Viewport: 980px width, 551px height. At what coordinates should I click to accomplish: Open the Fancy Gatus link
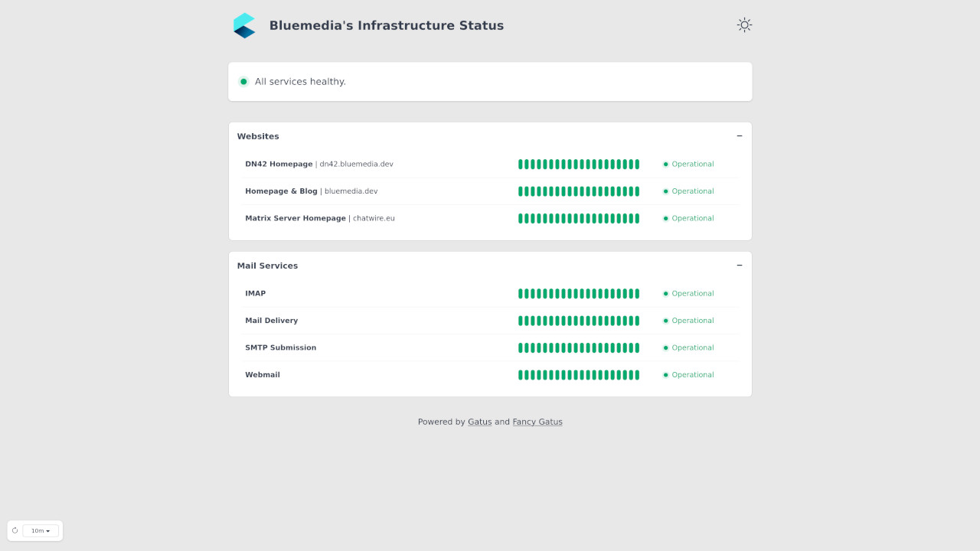click(x=537, y=422)
